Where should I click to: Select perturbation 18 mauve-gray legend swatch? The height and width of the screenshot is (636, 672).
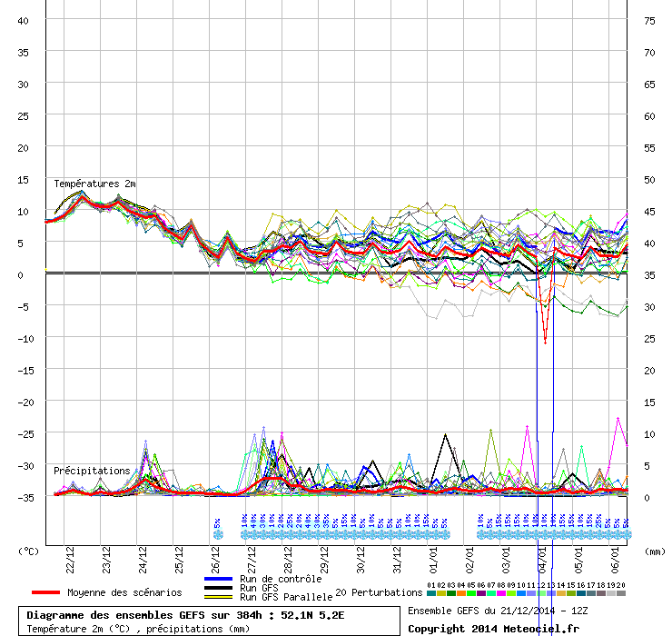(x=601, y=593)
